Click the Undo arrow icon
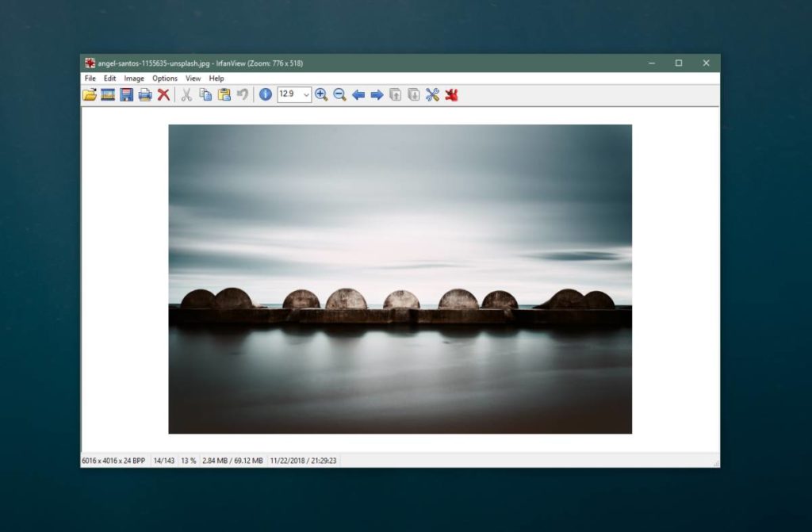Viewport: 812px width, 532px height. point(243,94)
